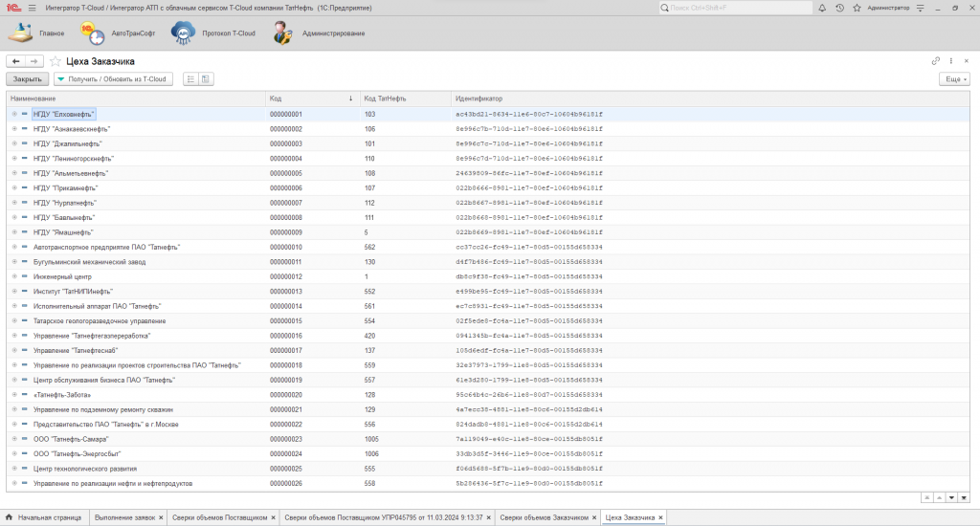
Task: Click code cell 000000024
Action: 285,454
